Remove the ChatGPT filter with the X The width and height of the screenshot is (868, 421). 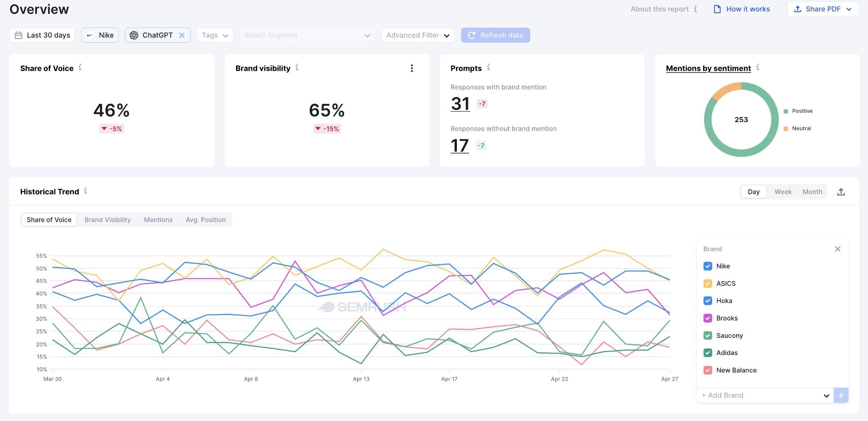[182, 35]
